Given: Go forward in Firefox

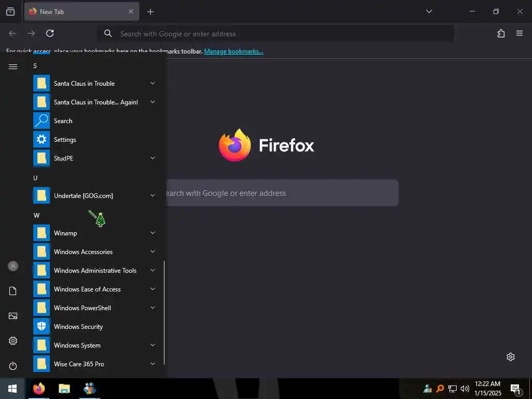Looking at the screenshot, I should point(31,33).
